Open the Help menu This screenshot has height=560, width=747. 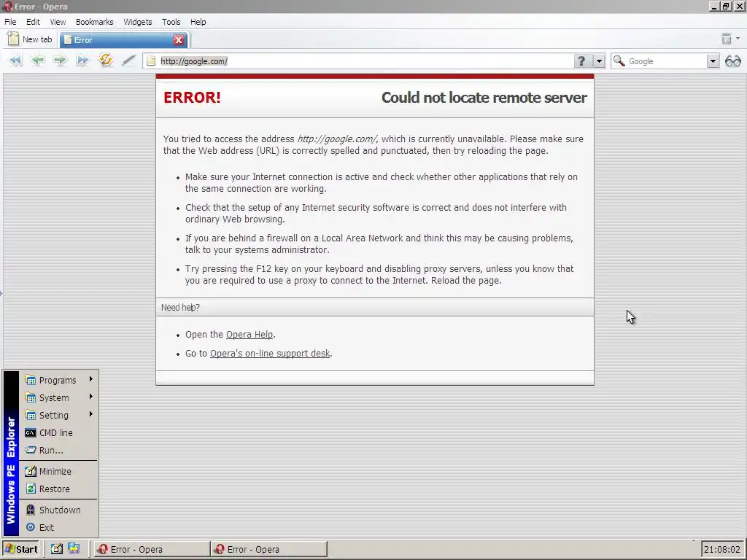(x=198, y=22)
